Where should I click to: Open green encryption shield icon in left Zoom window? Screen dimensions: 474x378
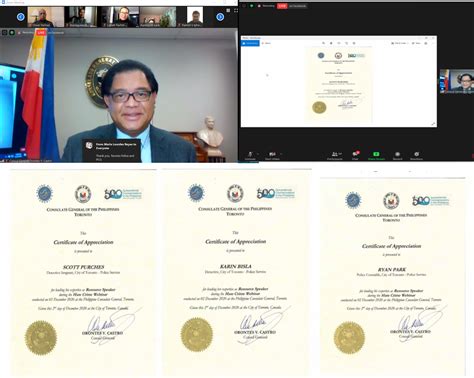click(12, 32)
